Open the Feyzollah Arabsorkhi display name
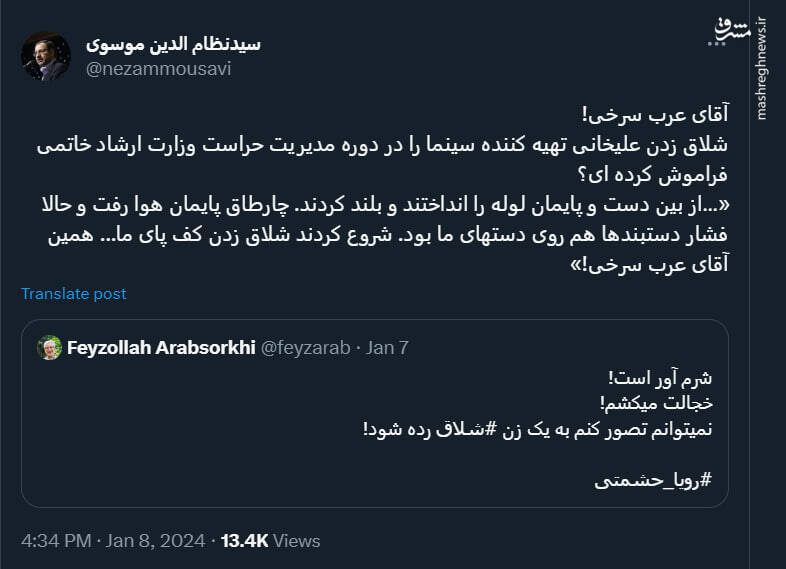 coord(161,348)
